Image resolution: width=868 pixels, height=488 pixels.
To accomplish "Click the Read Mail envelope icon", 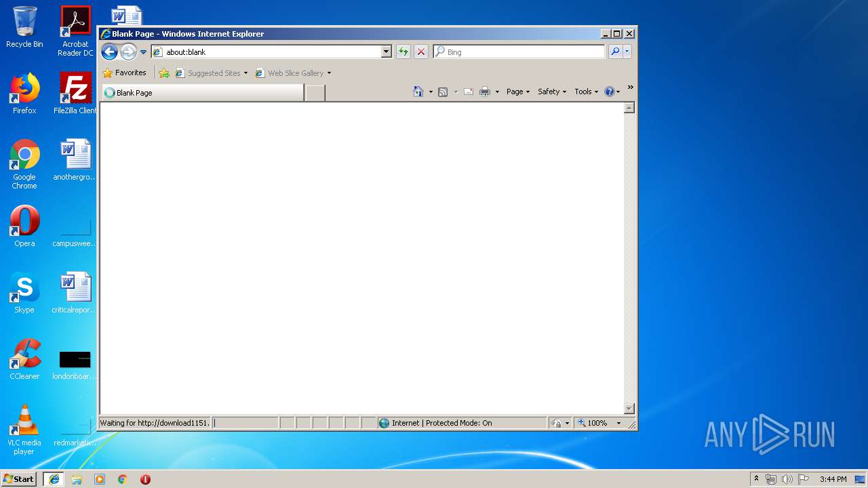I will pyautogui.click(x=469, y=92).
